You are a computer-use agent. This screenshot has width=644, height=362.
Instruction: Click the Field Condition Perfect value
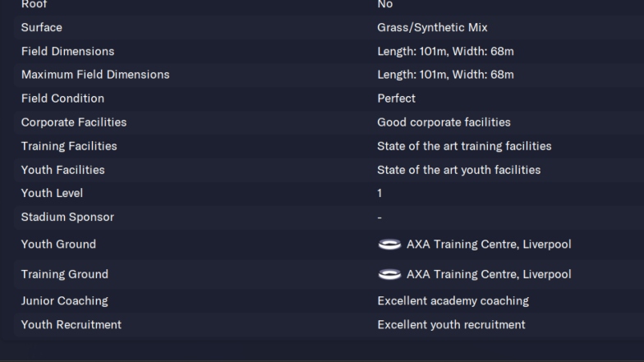(x=396, y=99)
